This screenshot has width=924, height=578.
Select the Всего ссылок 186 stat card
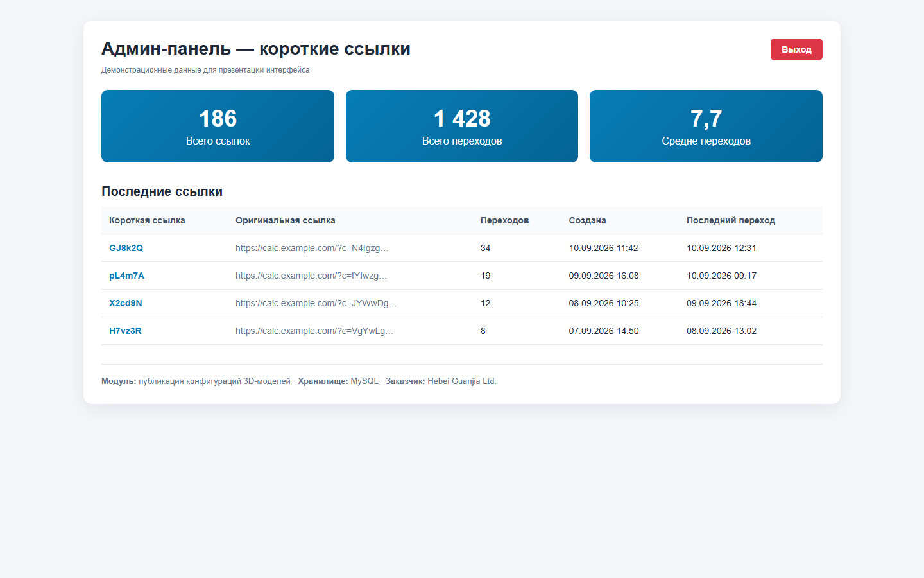click(218, 126)
